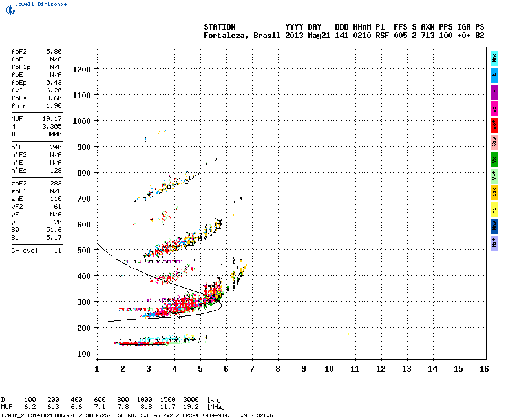
Task: Click the yellow Hi- legend swatch
Action: point(494,209)
